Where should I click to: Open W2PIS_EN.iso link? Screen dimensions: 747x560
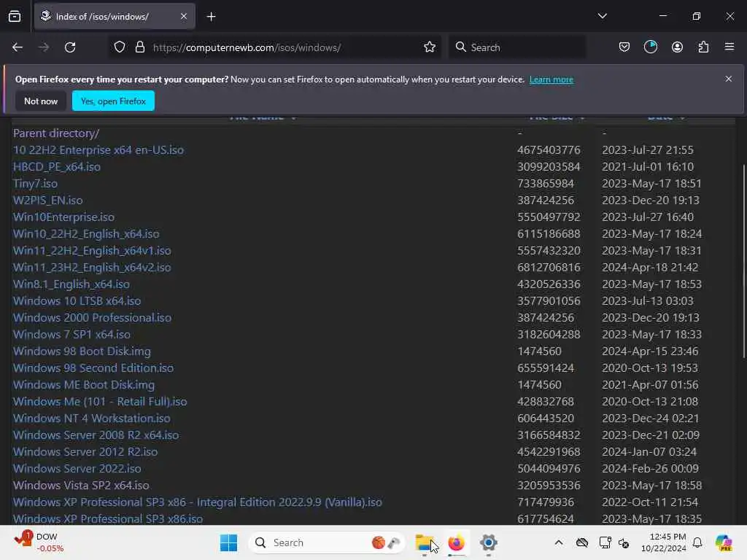[47, 200]
